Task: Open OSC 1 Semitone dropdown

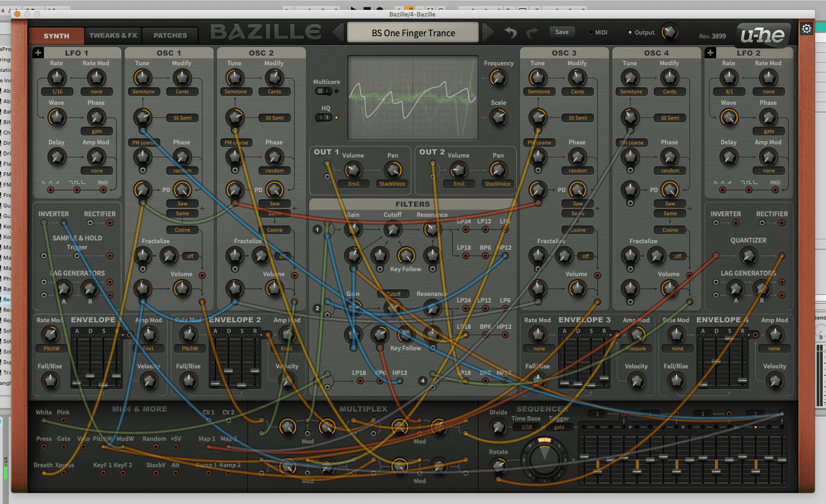Action: 143,92
